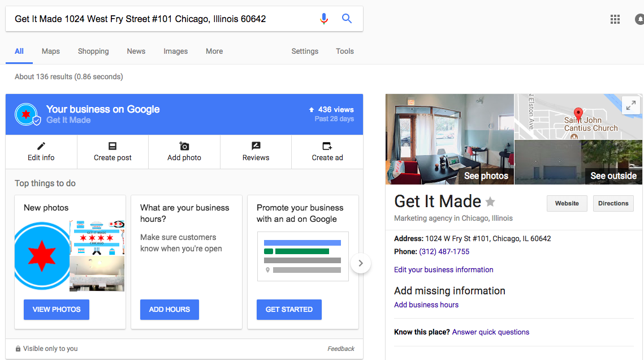Image resolution: width=644 pixels, height=360 pixels.
Task: Click the blue magnifier search icon
Action: tap(347, 19)
